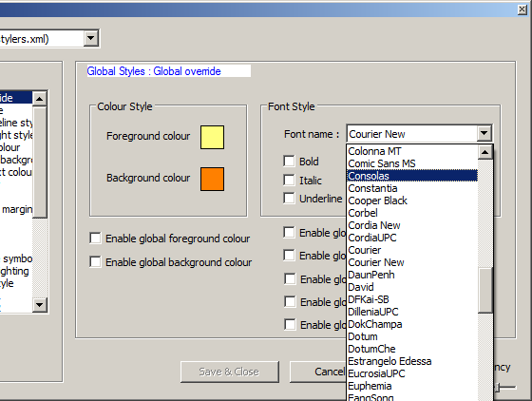
Task: Open the orange background colour swatch
Action: (x=212, y=179)
